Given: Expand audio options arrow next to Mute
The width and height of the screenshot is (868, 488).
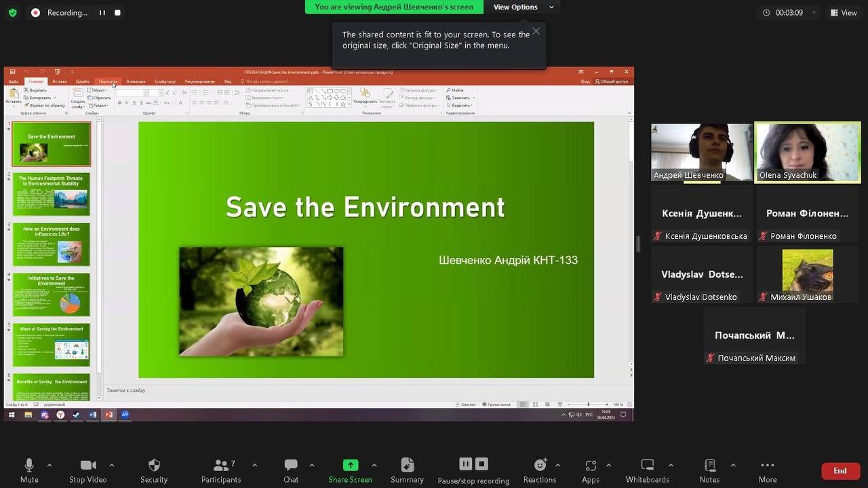Looking at the screenshot, I should tap(50, 466).
